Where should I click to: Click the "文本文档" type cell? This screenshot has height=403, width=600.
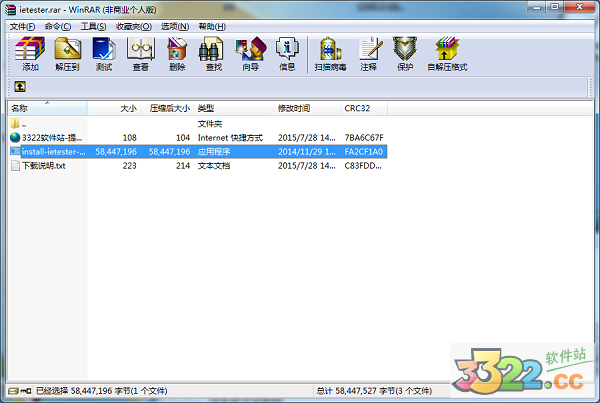tap(214, 166)
